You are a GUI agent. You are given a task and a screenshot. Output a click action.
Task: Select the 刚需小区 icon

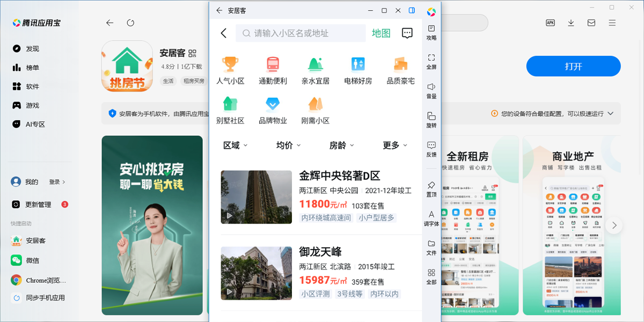316,104
